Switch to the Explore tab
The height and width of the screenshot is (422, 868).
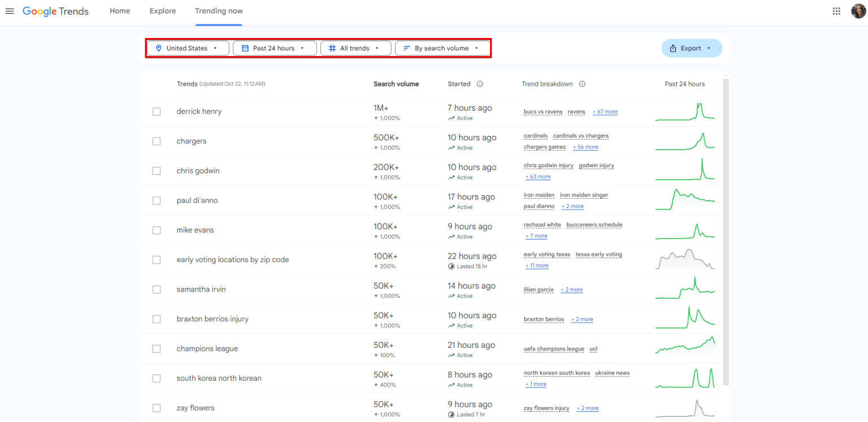[162, 11]
